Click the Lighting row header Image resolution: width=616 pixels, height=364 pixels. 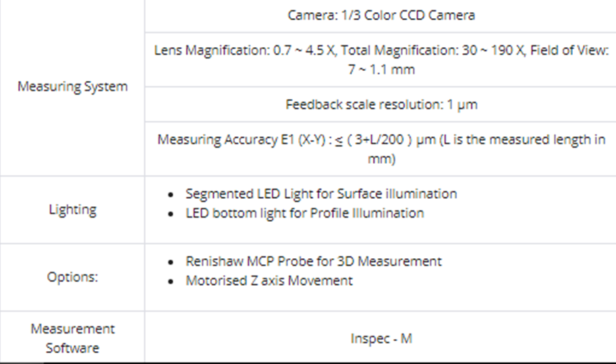pyautogui.click(x=72, y=210)
